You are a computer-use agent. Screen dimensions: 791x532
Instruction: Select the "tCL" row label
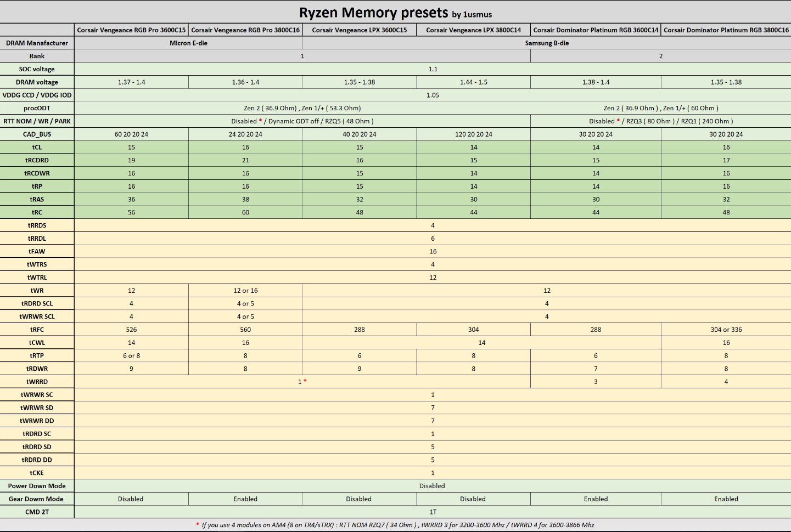37,147
